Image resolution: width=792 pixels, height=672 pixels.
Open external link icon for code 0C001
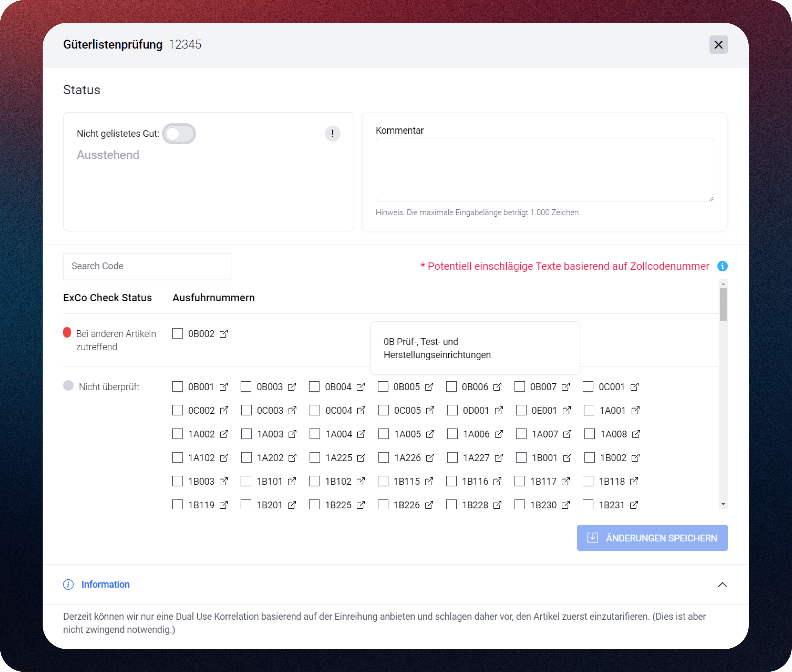[x=634, y=387]
